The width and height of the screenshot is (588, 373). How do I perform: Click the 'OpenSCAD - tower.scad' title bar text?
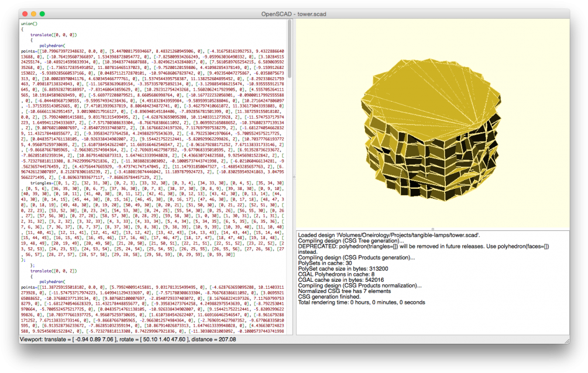click(x=294, y=13)
